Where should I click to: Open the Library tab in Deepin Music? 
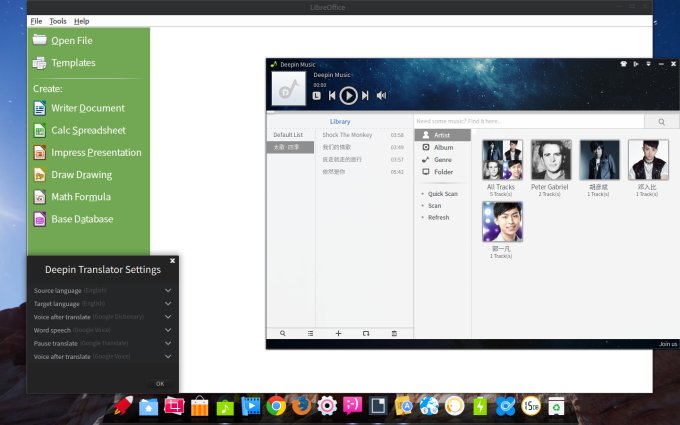point(340,121)
